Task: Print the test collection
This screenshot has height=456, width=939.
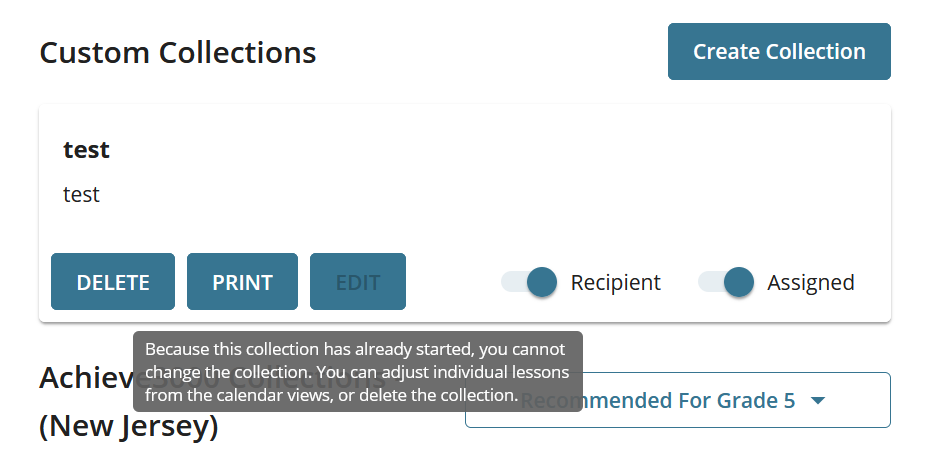Action: pyautogui.click(x=242, y=282)
